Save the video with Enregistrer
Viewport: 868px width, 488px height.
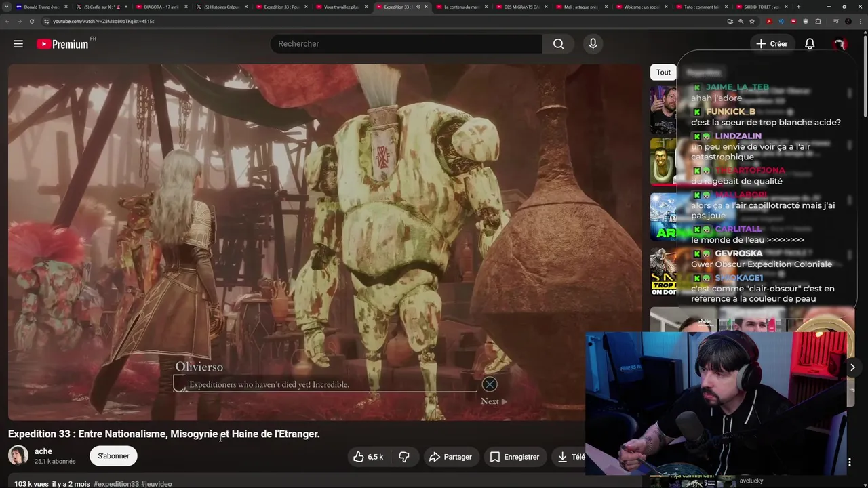click(515, 457)
